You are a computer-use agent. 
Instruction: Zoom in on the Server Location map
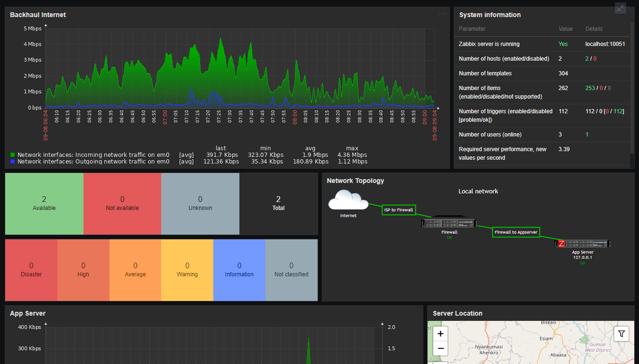coord(440,334)
